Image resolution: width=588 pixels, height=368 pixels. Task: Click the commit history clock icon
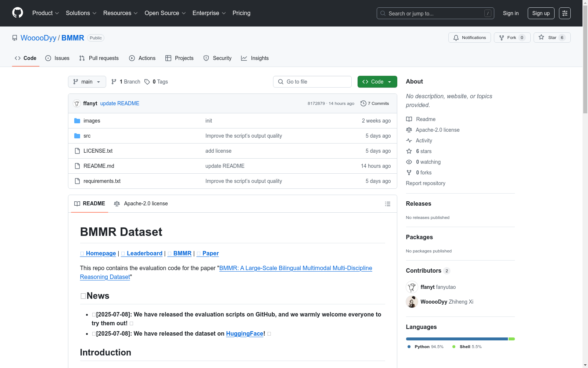(x=363, y=103)
